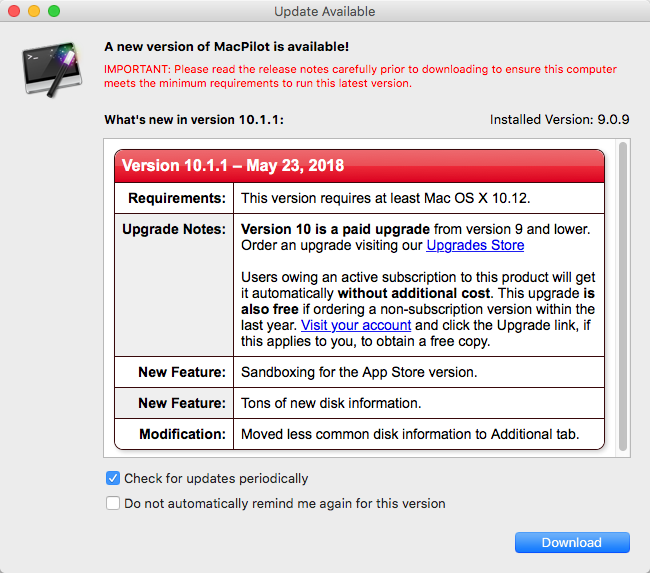650x573 pixels.
Task: Click the Modification: row label
Action: click(182, 434)
